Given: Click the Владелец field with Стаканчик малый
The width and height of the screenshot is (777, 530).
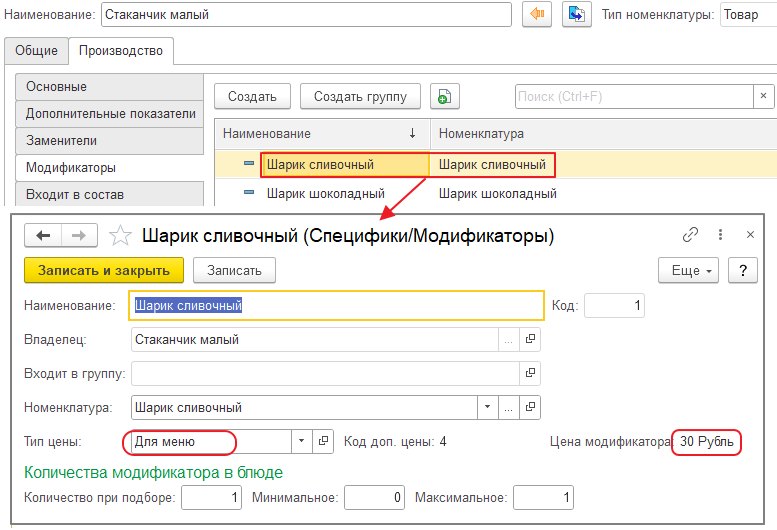Looking at the screenshot, I should 315,339.
